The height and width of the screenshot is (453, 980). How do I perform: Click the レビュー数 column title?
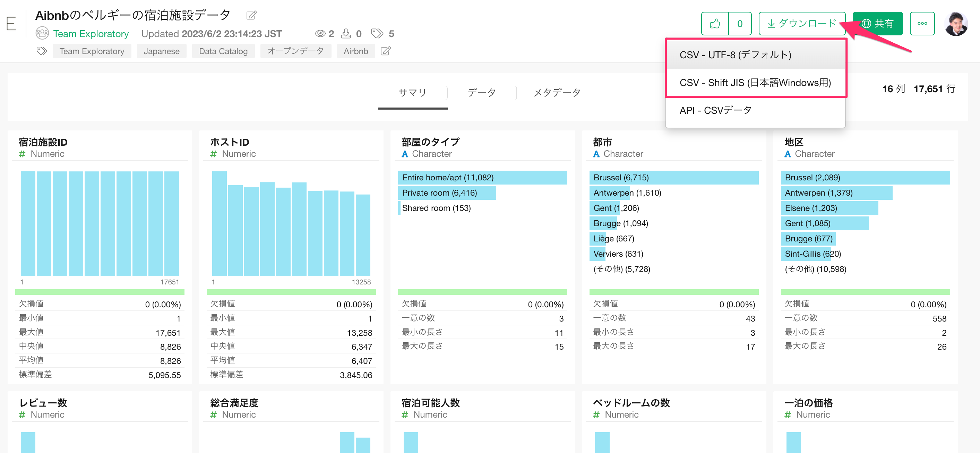coord(43,403)
